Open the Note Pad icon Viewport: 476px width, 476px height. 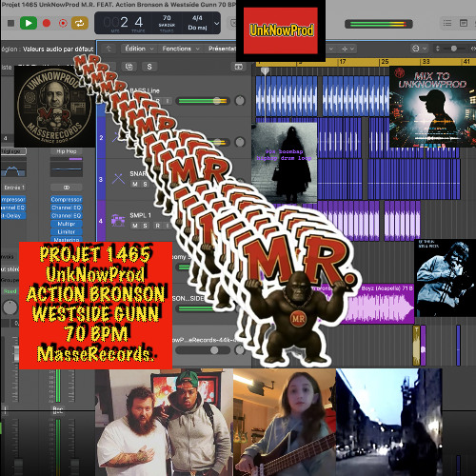464,23
